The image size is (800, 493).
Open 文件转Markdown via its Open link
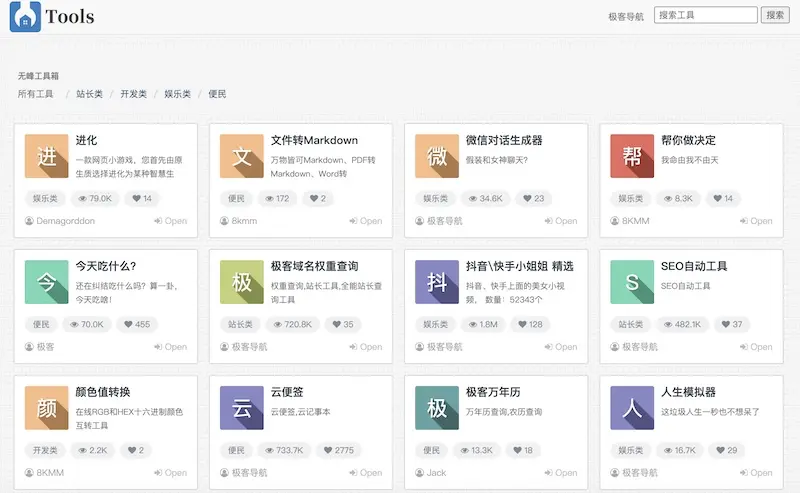(x=366, y=221)
